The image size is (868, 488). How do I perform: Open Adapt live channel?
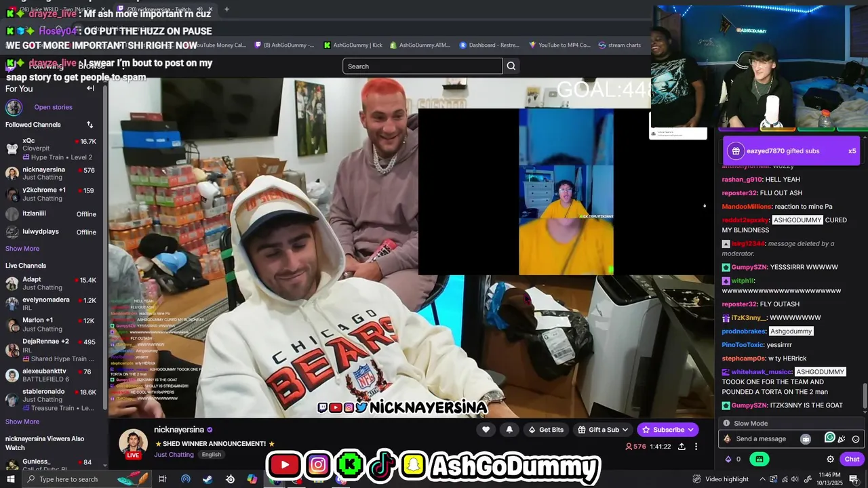coord(51,283)
